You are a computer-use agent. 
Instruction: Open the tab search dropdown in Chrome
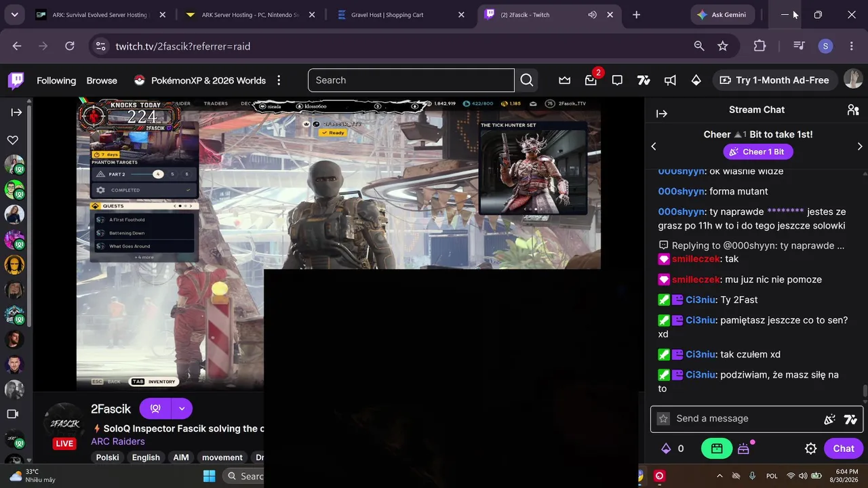click(x=14, y=14)
